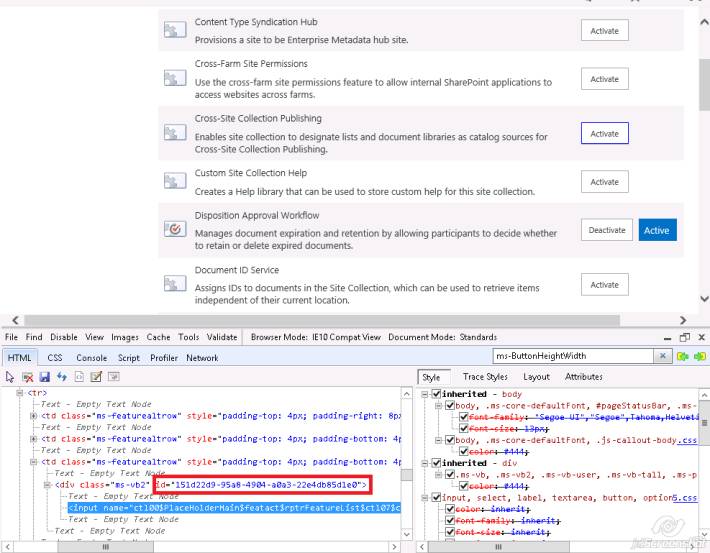Toggle the 'input, select, label' rule checkbox

point(436,497)
